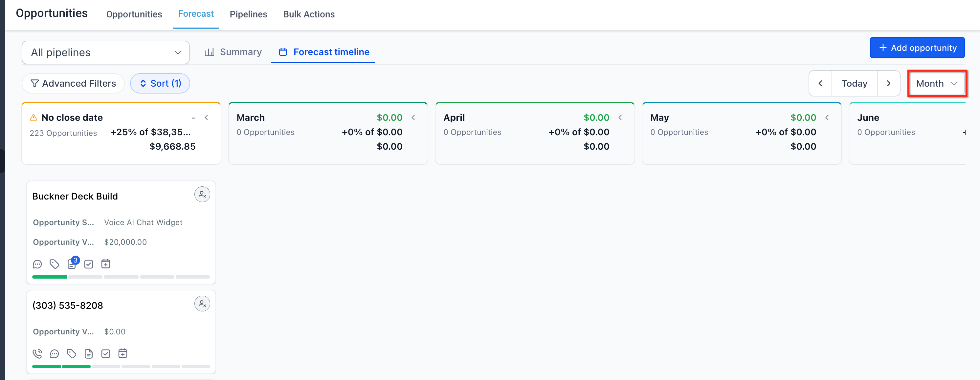980x380 pixels.
Task: Open document notes icon on (303) 535-8208 card
Action: coord(89,354)
